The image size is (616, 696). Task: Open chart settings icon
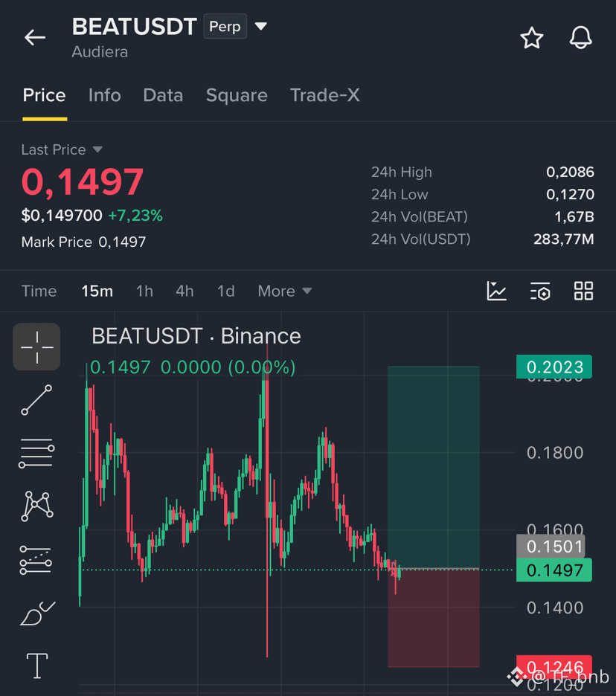point(540,291)
